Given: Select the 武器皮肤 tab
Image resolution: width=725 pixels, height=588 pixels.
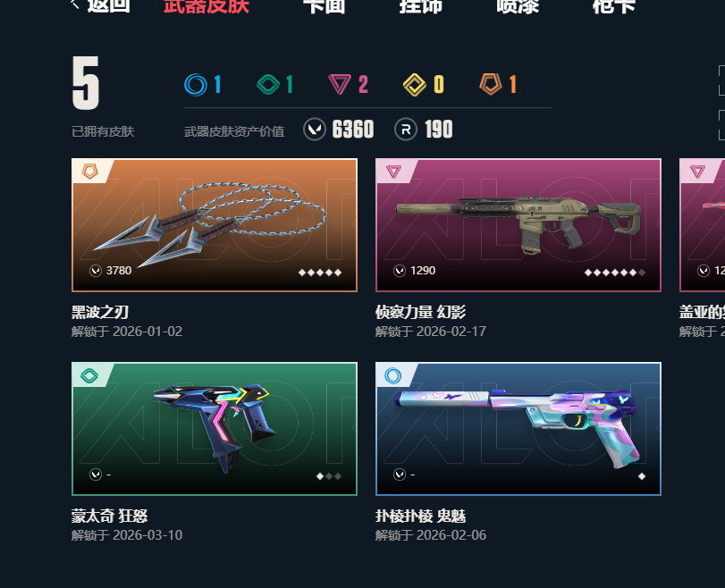Looking at the screenshot, I should (x=207, y=6).
